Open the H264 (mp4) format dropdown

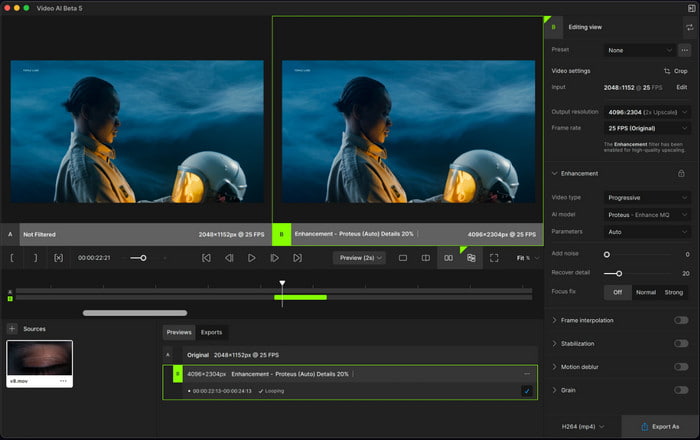coord(583,427)
